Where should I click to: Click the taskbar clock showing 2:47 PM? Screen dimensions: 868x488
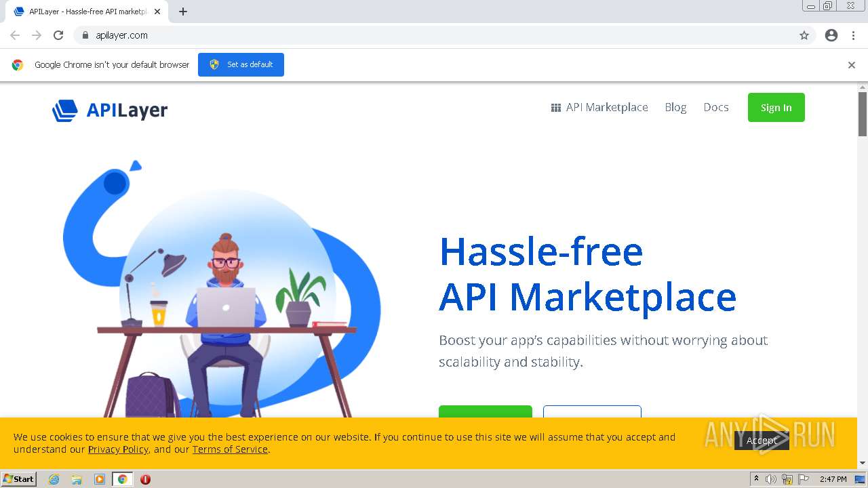point(833,479)
